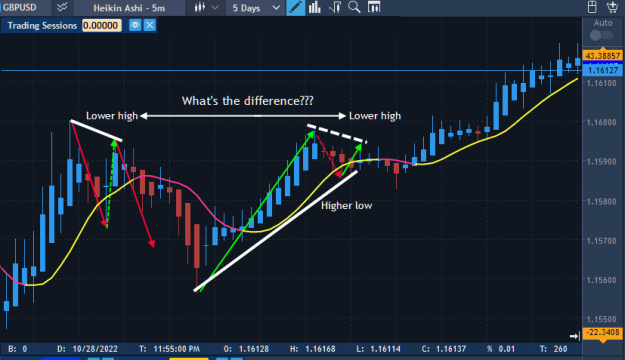Select the 'What's the difference???' text annotation
The width and height of the screenshot is (625, 360).
pos(248,101)
